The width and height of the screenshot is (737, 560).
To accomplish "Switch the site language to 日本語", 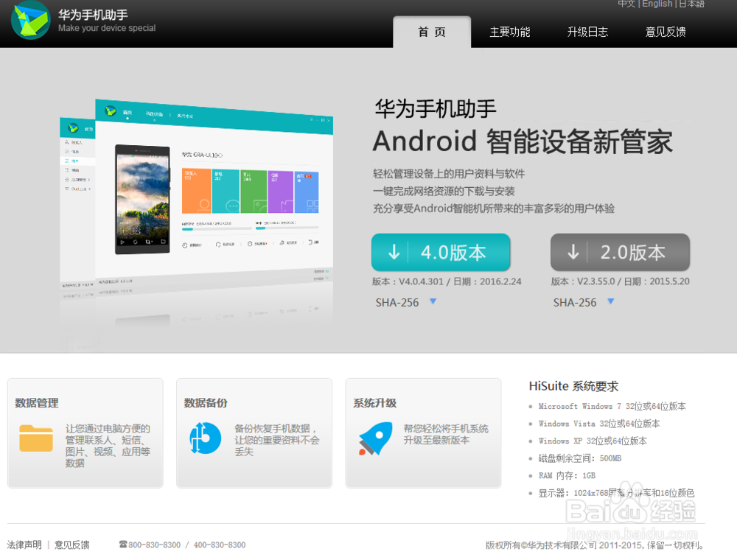I will tap(691, 4).
